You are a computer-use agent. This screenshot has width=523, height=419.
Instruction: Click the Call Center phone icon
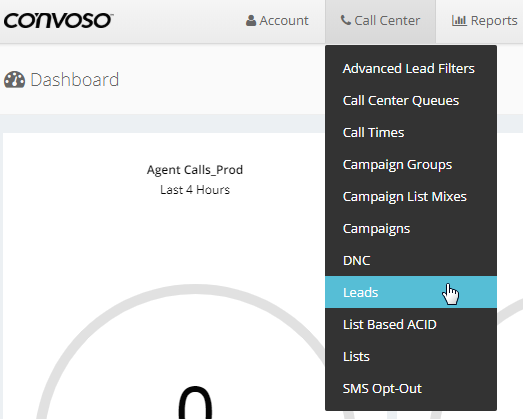click(x=346, y=20)
